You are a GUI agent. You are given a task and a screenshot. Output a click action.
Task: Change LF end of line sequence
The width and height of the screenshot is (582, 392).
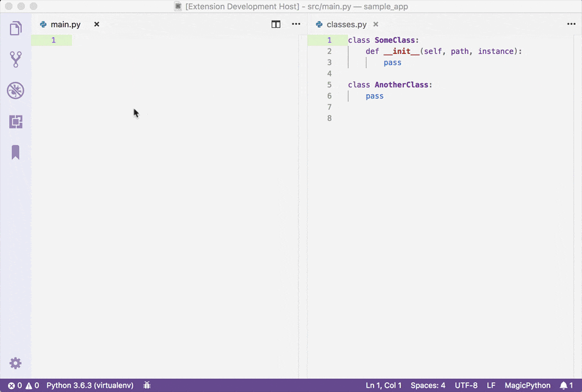point(491,385)
